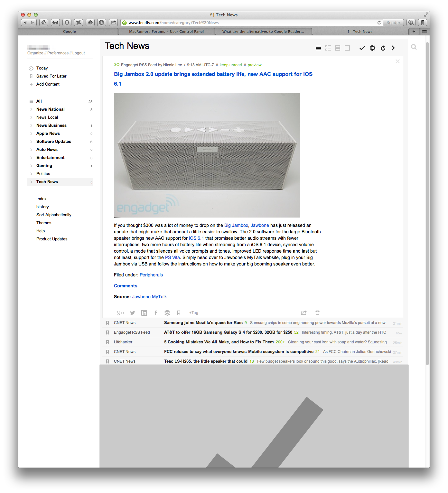Save the Big Jambox article for later

(179, 313)
